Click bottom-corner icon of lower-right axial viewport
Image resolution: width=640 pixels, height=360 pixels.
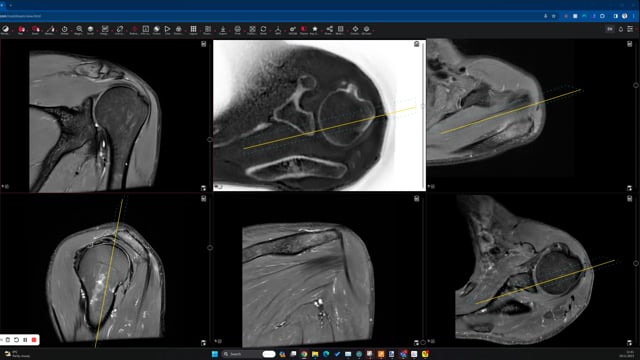click(x=629, y=342)
